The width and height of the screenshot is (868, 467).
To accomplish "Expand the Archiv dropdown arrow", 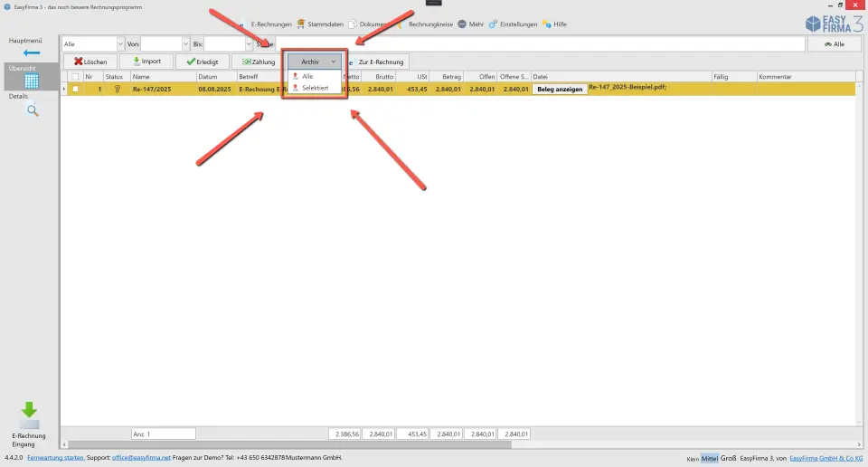I will (334, 62).
